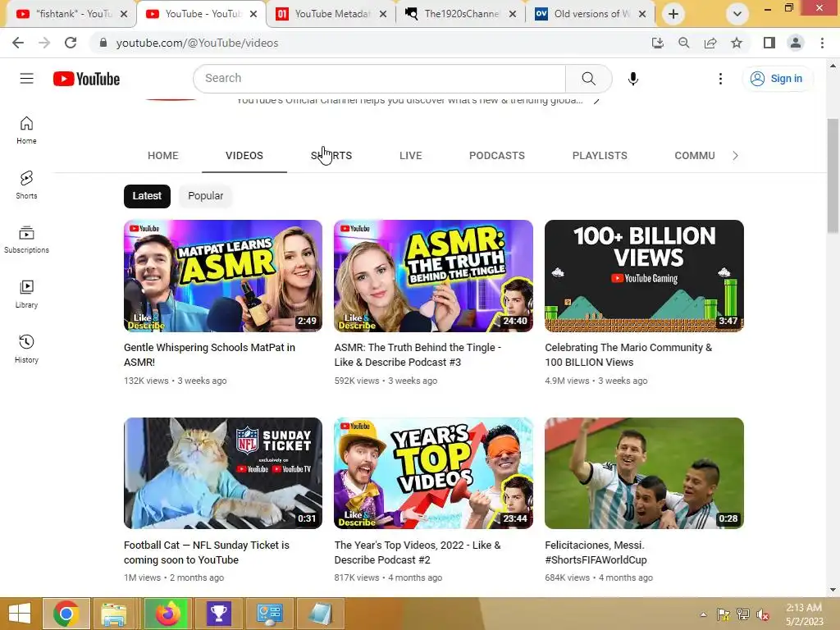This screenshot has width=840, height=630.
Task: Open Shorts in left sidebar
Action: 26,185
